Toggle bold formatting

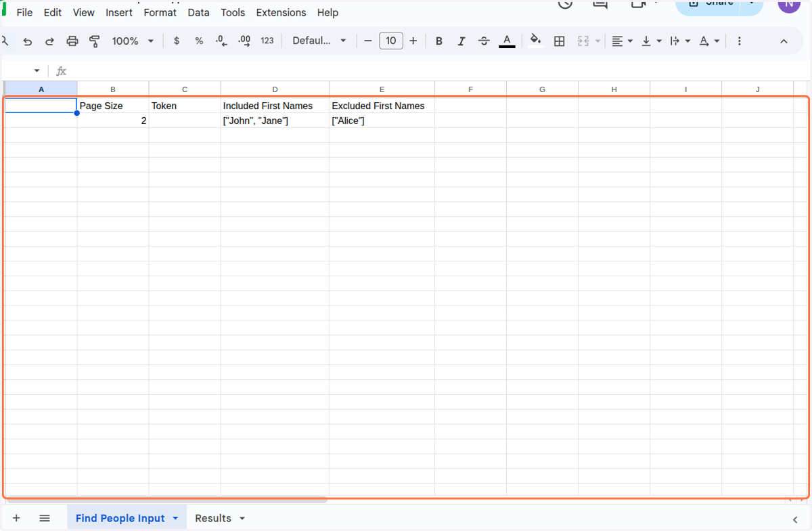click(439, 41)
